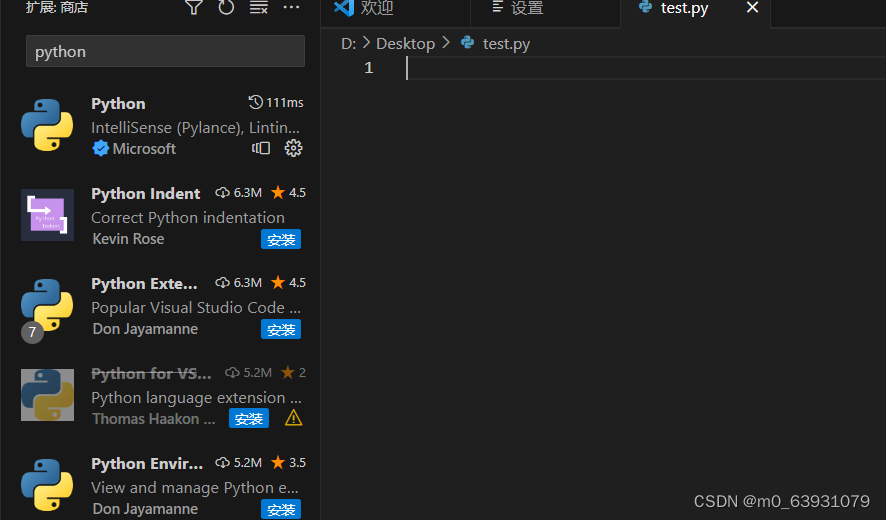Screen dimensions: 886x520
Task: Click the Python Environment Manager 3.5 rating
Action: tap(288, 462)
